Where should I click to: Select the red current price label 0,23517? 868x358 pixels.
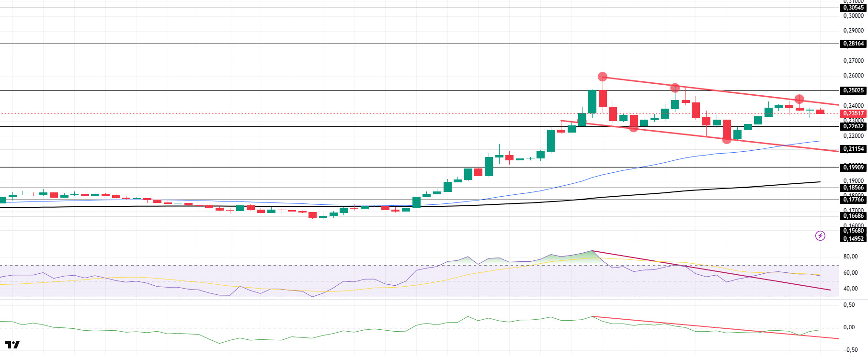pyautogui.click(x=853, y=114)
